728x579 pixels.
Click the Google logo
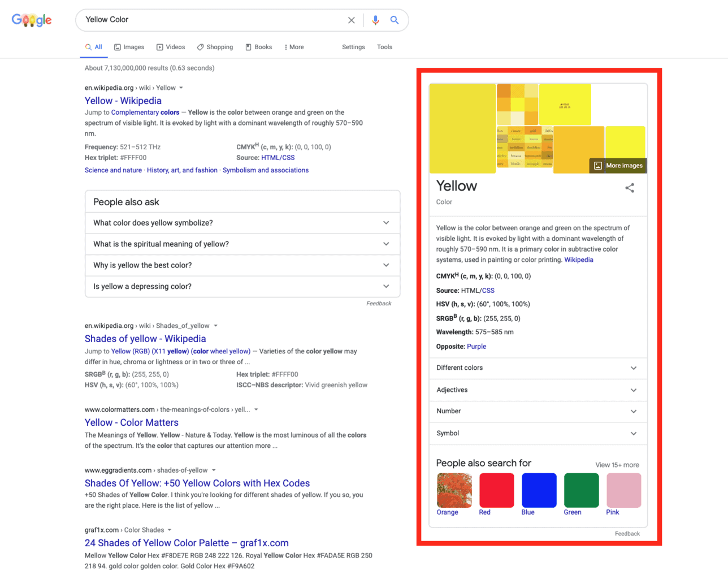click(31, 20)
